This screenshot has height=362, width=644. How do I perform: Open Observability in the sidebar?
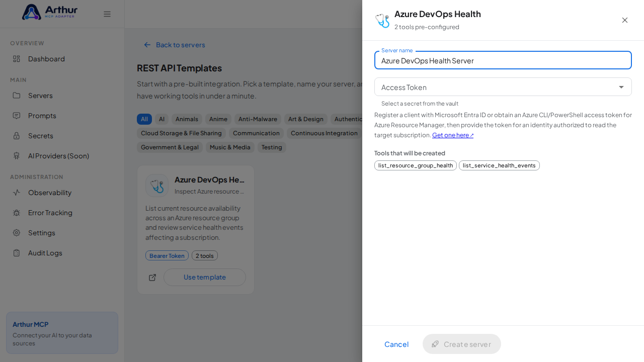pyautogui.click(x=62, y=193)
